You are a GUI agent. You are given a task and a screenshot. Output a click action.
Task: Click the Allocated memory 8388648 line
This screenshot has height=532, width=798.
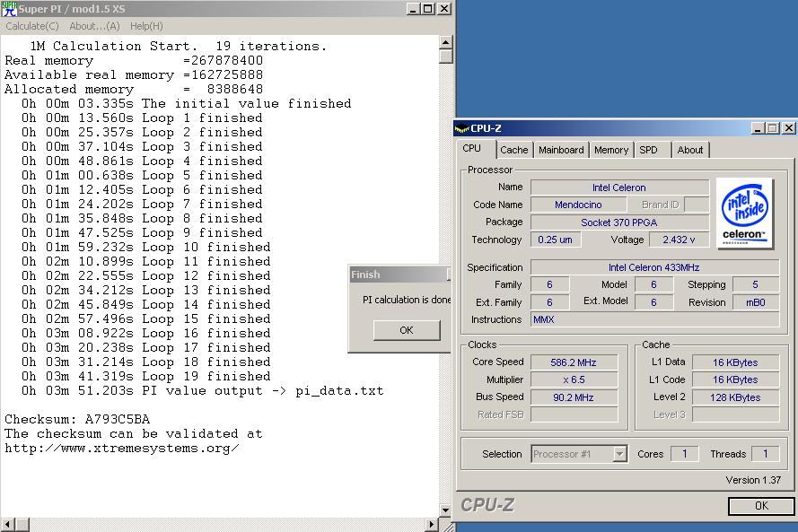[x=134, y=89]
